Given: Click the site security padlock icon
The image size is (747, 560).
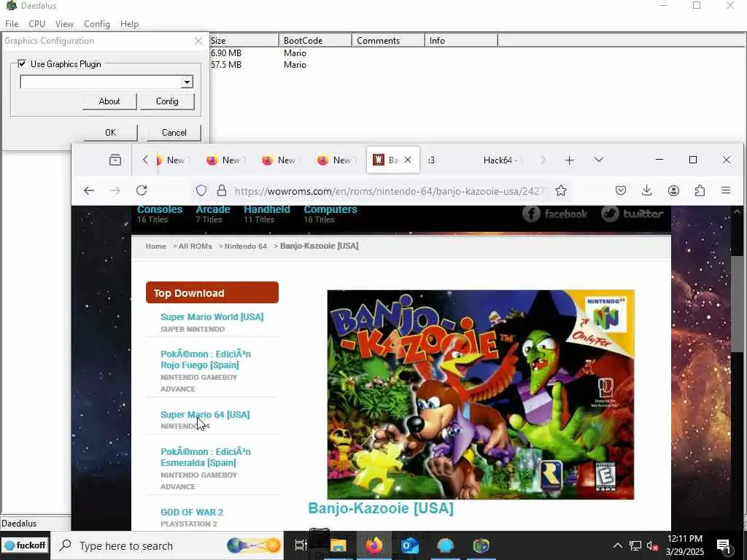Looking at the screenshot, I should (x=222, y=190).
